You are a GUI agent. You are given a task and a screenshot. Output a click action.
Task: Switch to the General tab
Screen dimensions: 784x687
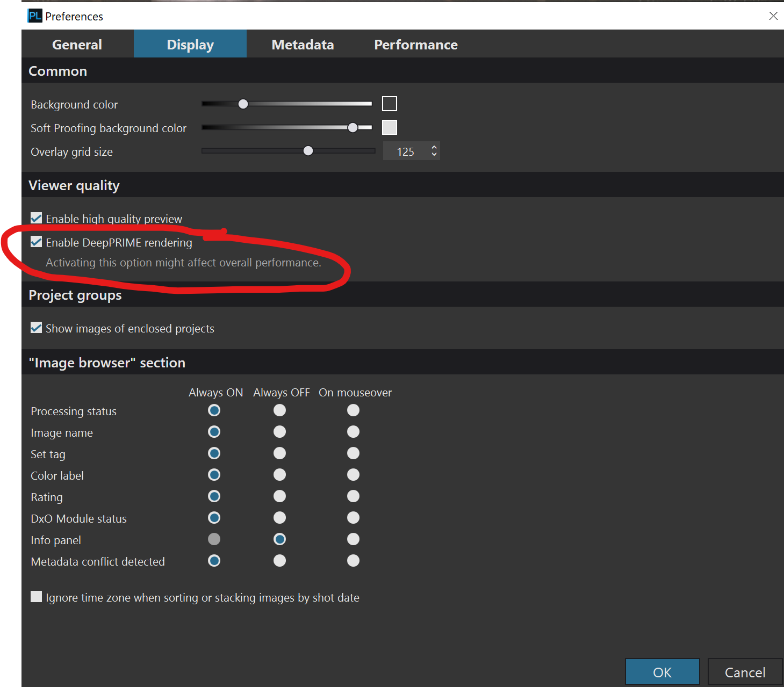pos(77,45)
